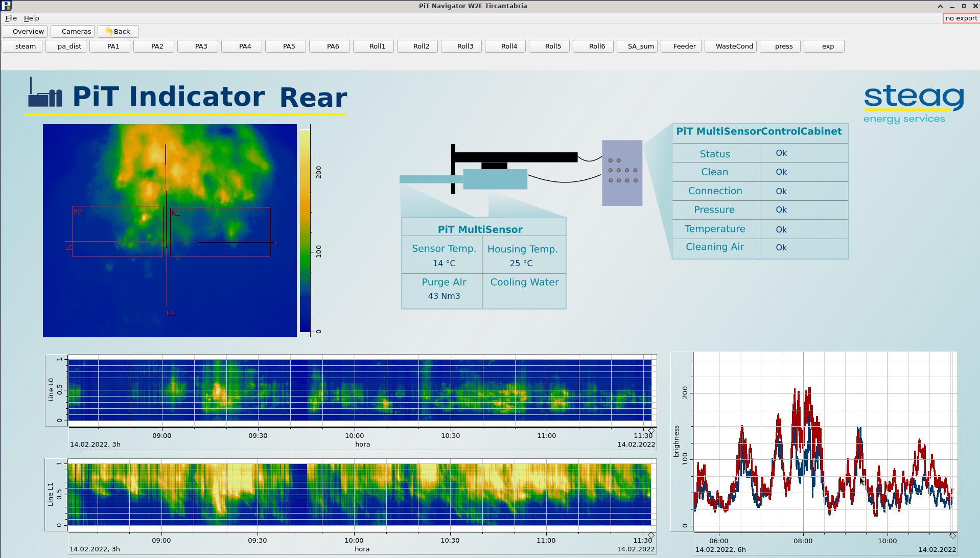The width and height of the screenshot is (980, 558).
Task: Show the Roll6 page
Action: coord(593,46)
